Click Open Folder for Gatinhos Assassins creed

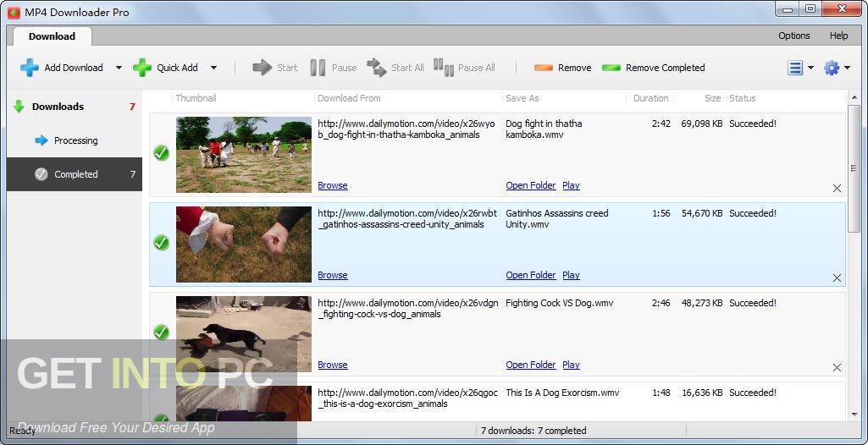click(x=531, y=275)
